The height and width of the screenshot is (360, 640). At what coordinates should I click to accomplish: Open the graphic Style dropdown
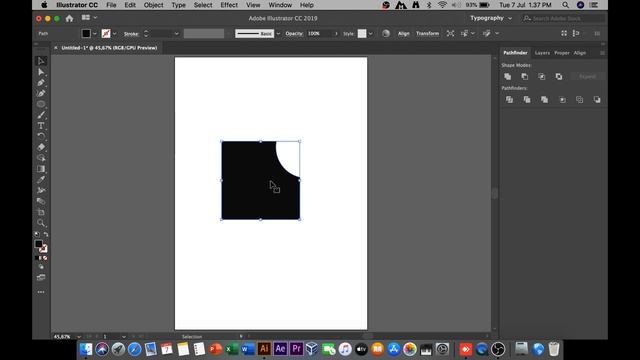click(371, 33)
